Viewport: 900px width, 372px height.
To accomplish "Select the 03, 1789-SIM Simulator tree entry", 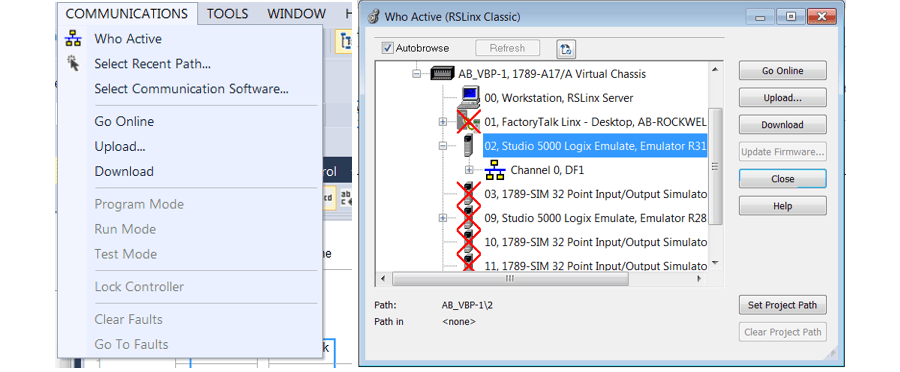I will (595, 194).
